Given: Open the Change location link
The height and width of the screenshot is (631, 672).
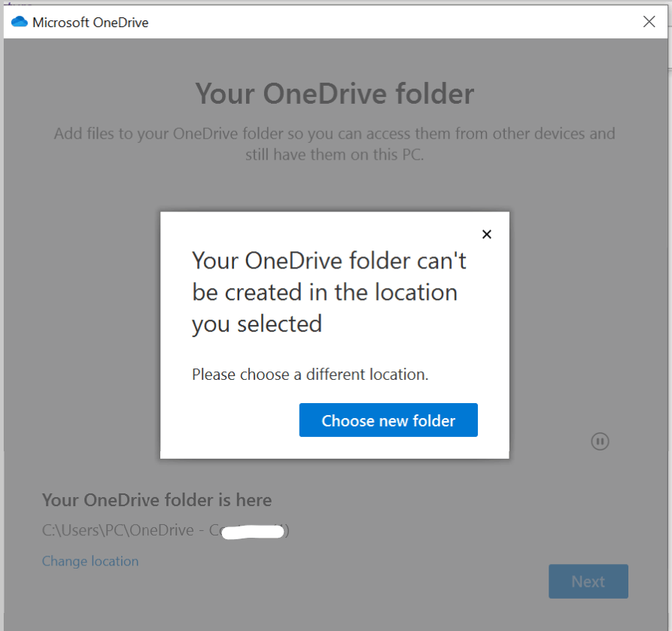Looking at the screenshot, I should pyautogui.click(x=90, y=561).
